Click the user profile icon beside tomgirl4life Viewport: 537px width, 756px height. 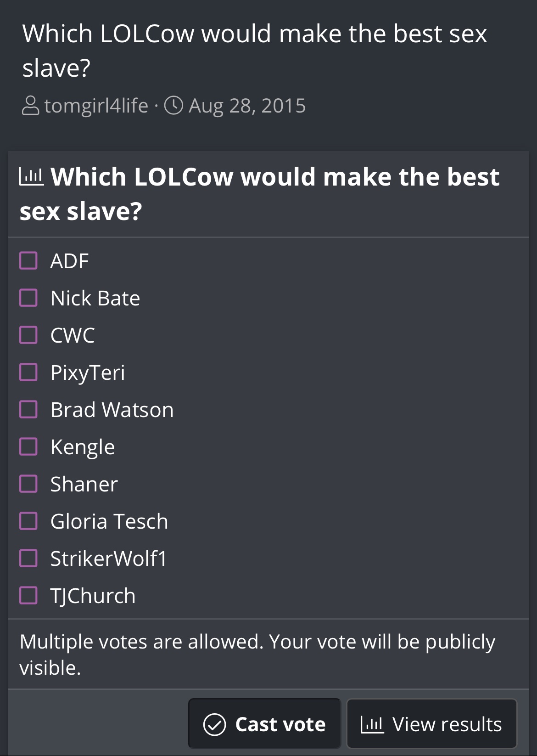coord(31,106)
